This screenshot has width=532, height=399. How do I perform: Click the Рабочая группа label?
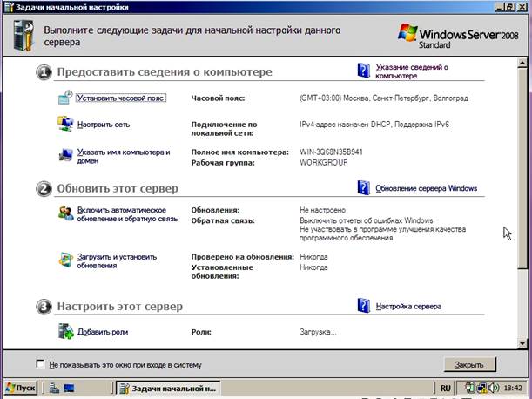(x=223, y=163)
